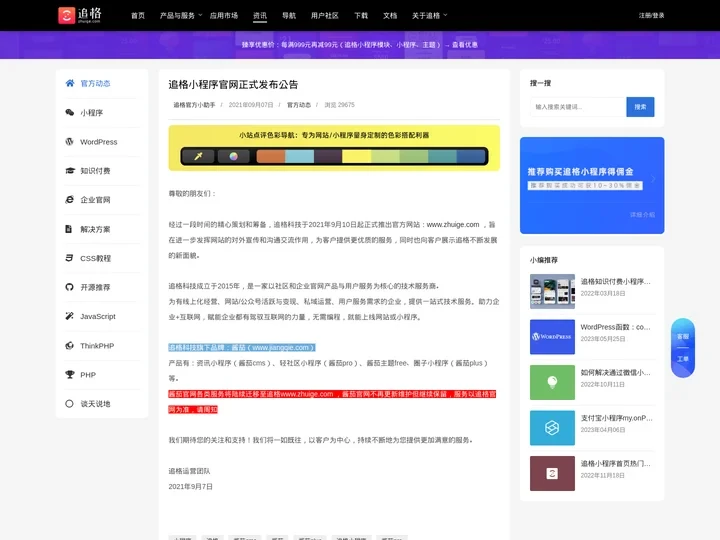720x540 pixels.
Task: Open the JavaScript magic wand icon
Action: (69, 316)
